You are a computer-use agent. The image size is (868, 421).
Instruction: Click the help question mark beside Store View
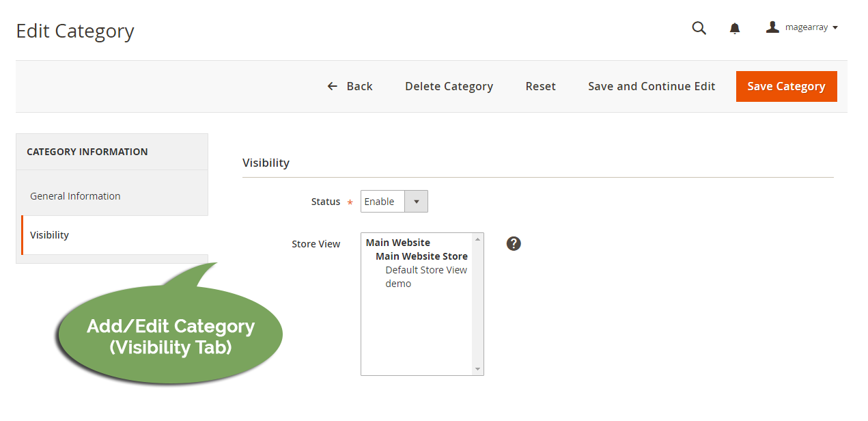tap(513, 243)
